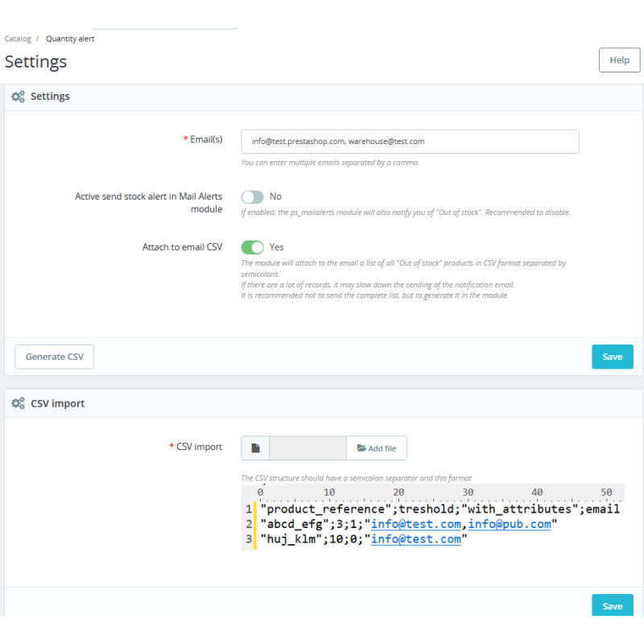Screen dimensions: 644x644
Task: Focus the Email(s) input field
Action: tap(410, 142)
